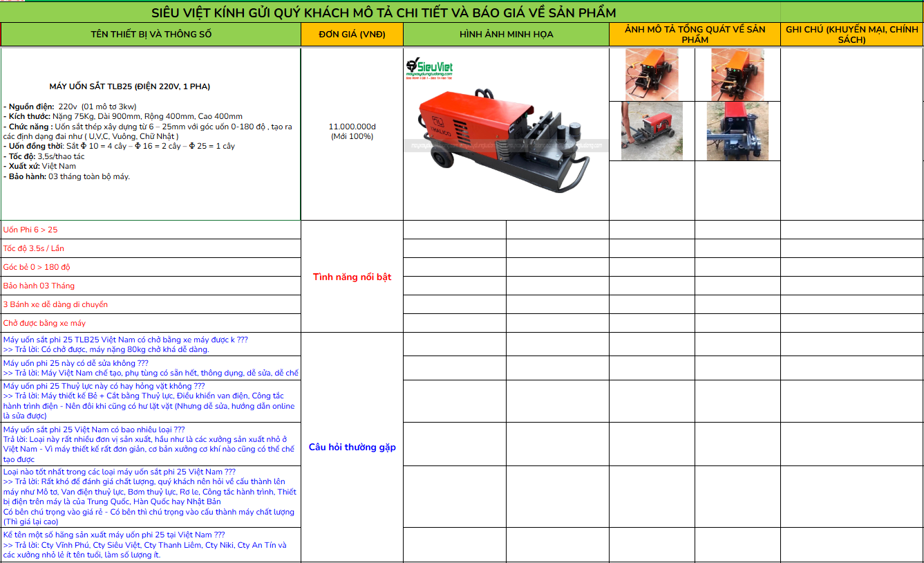This screenshot has width=924, height=563.
Task: Select cell Chở được bằng xe máy
Action: 151,323
